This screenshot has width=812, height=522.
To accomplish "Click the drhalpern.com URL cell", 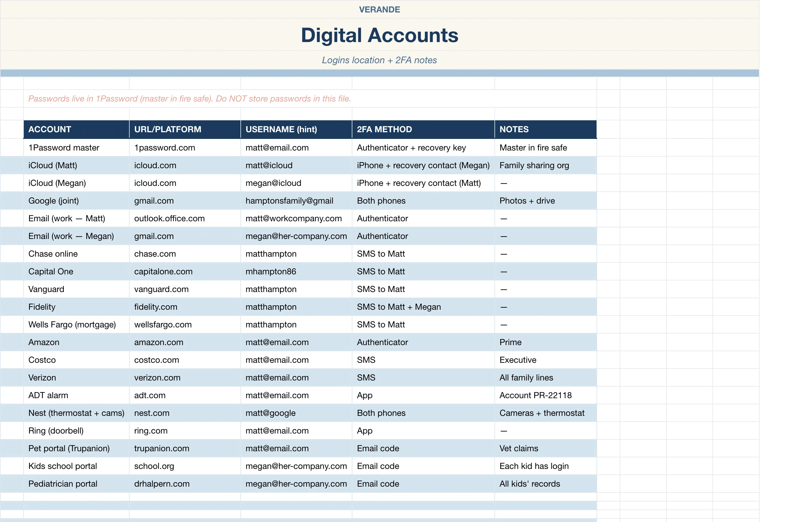I will pos(185,484).
